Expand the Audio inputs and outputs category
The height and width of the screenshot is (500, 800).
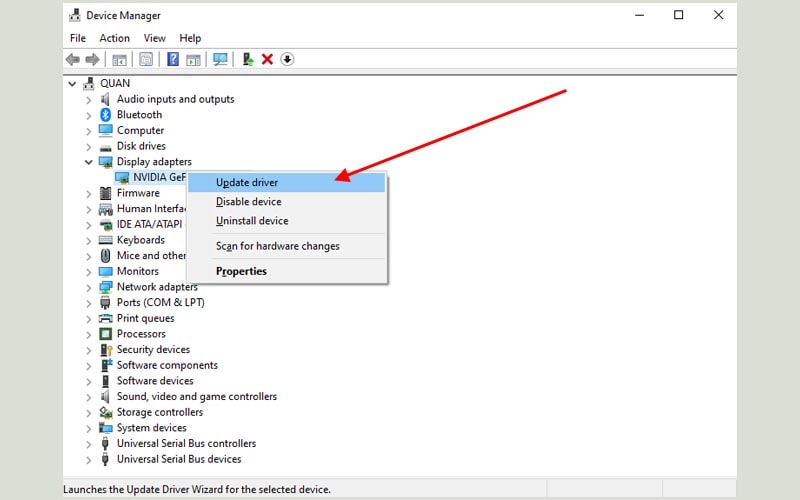89,100
